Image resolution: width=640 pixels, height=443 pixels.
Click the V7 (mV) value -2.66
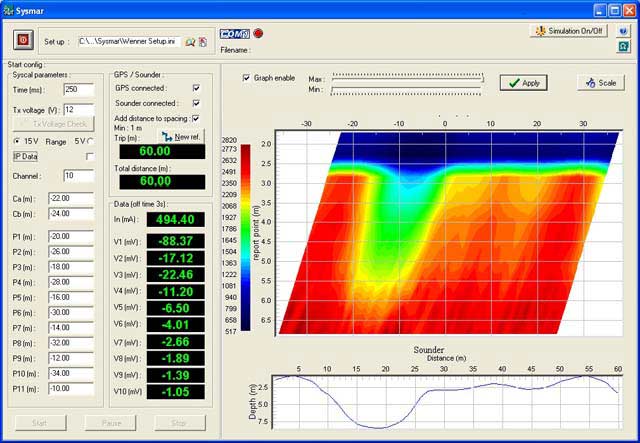tap(176, 342)
